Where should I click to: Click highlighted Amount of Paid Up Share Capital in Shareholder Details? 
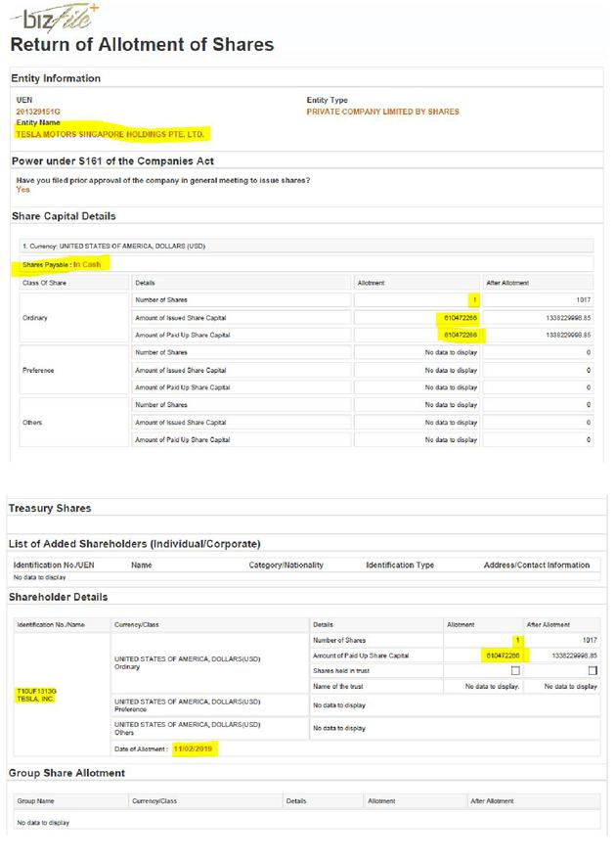pyautogui.click(x=503, y=656)
